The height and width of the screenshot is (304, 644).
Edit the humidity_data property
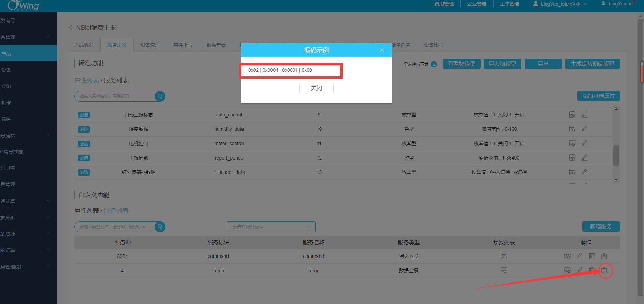coord(585,129)
